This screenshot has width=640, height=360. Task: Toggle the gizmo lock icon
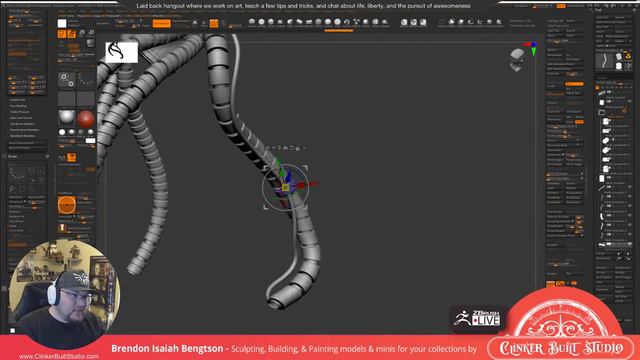point(298,148)
